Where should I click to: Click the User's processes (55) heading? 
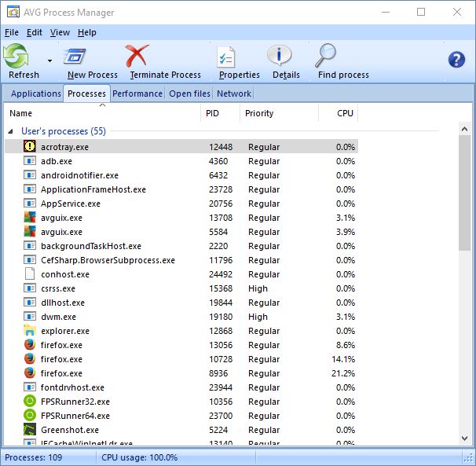point(64,131)
